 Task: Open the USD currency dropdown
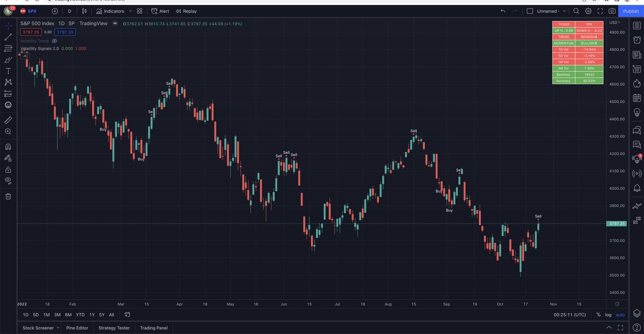tap(614, 23)
